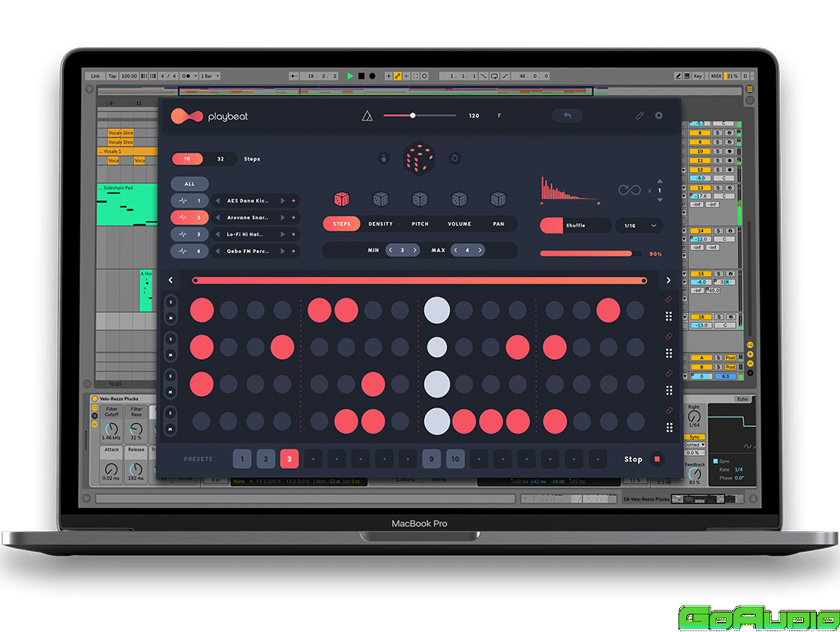Click the lock icon beside the dice
840x632 pixels.
[x=382, y=158]
